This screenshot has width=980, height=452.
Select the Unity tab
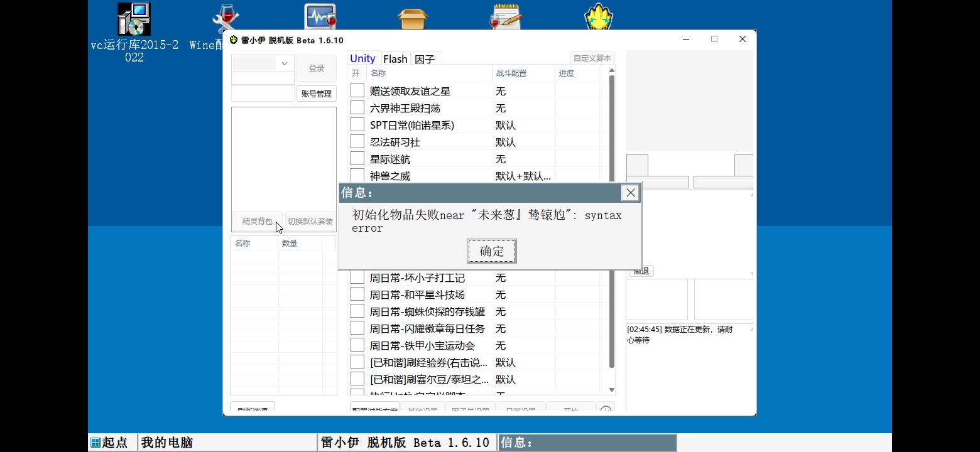[363, 58]
